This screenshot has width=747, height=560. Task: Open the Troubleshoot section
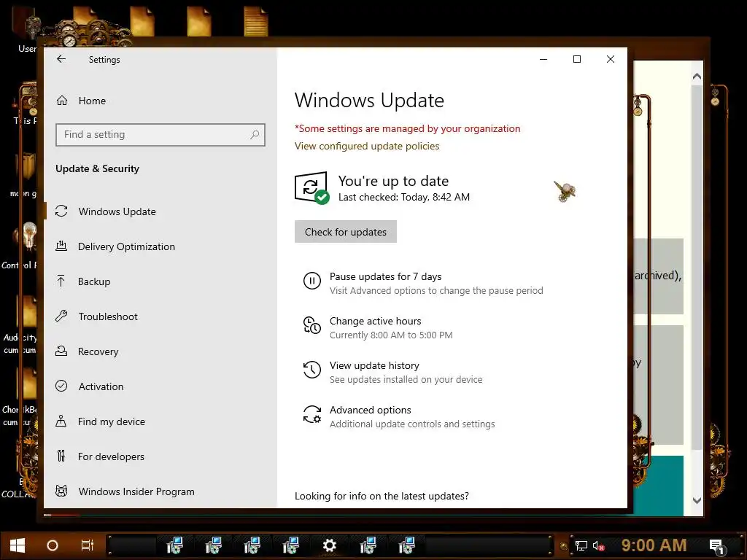160,316
